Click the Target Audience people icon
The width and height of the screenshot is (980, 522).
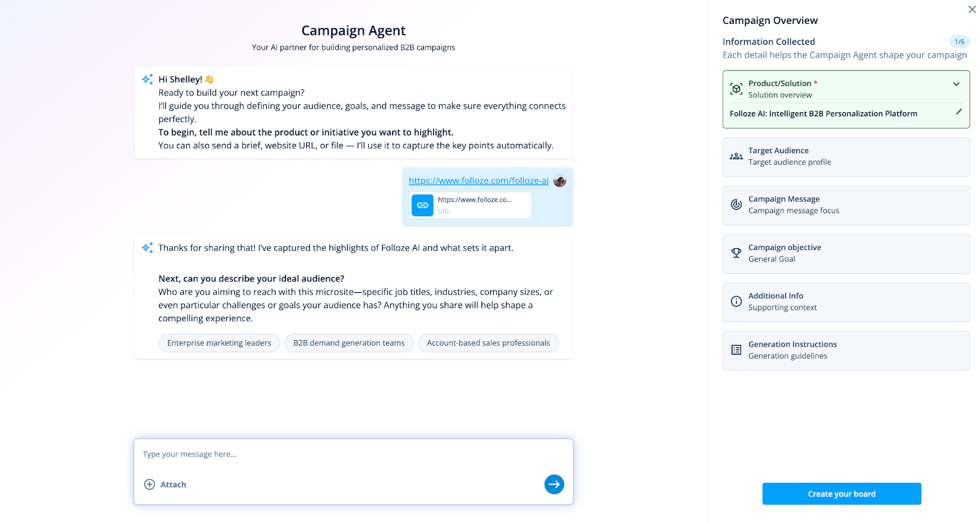(736, 156)
